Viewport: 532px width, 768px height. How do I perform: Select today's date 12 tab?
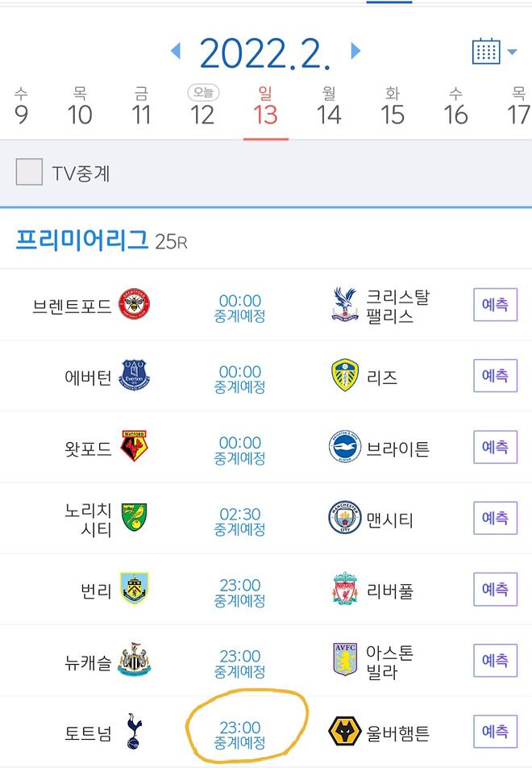(x=202, y=107)
